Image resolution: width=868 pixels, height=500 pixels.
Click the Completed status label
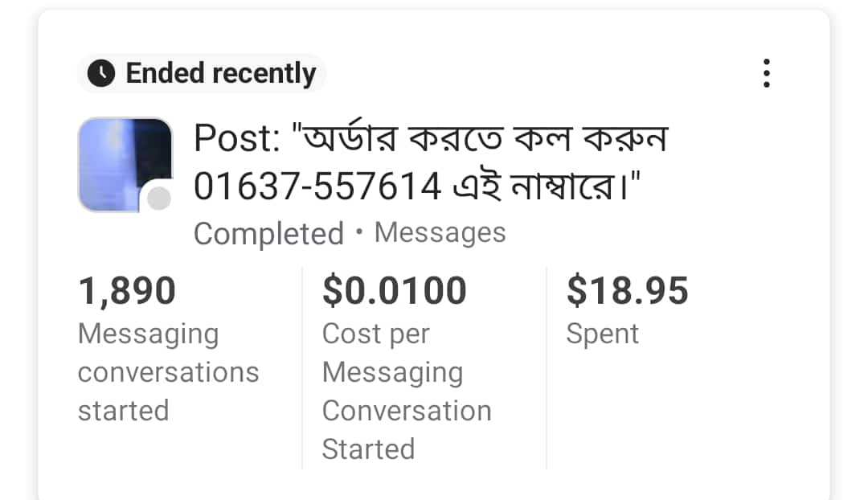268,233
